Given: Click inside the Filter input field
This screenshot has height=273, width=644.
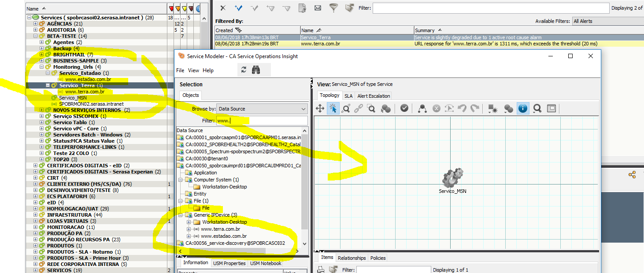Looking at the screenshot, I should (262, 120).
